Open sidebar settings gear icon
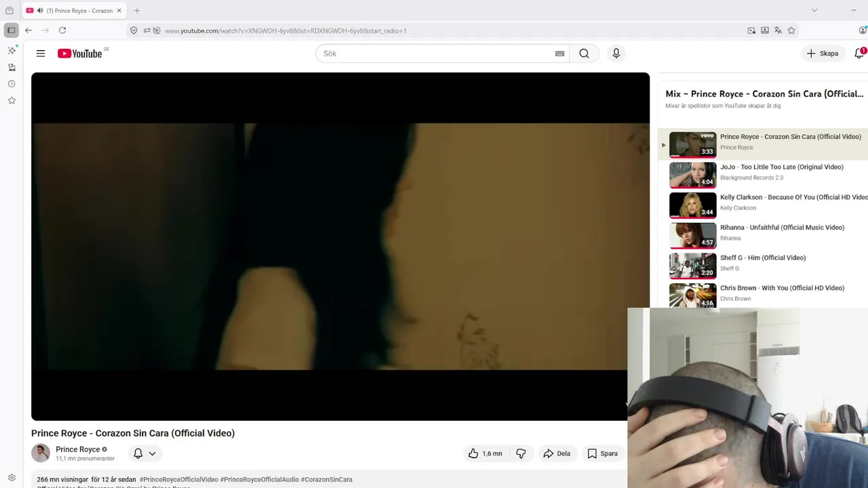868x488 pixels. 12,478
